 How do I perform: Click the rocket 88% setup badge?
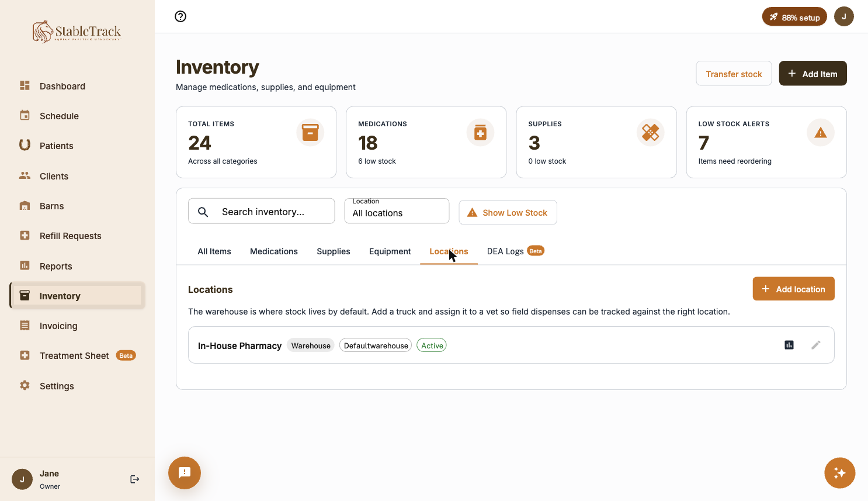(794, 17)
